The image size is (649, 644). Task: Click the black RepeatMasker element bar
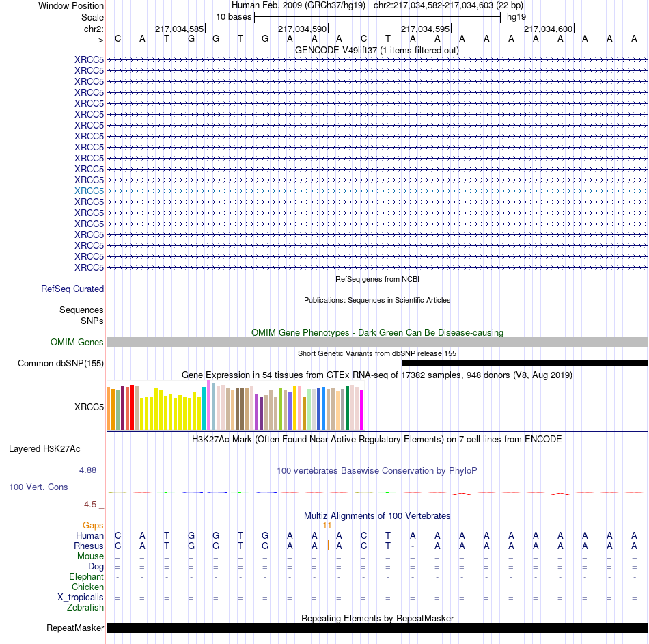(377, 628)
